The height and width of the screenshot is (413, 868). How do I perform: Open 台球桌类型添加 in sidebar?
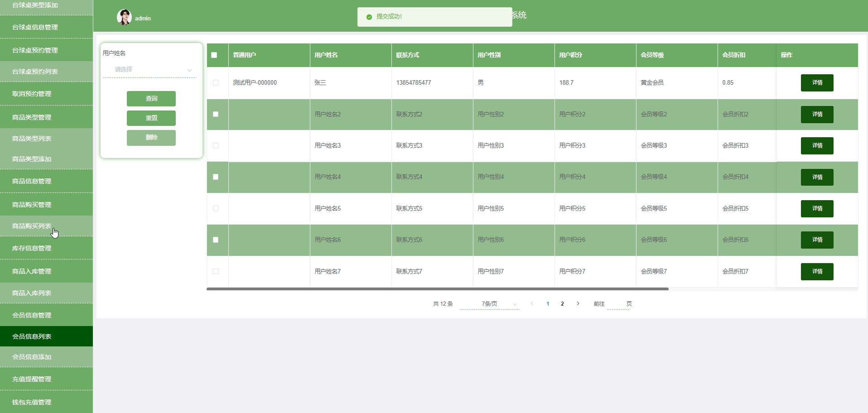pyautogui.click(x=46, y=6)
